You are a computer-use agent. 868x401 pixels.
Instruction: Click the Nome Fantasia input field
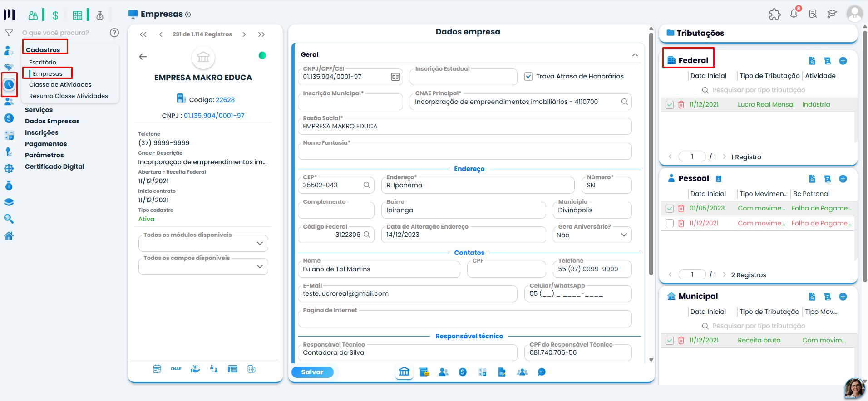click(465, 151)
